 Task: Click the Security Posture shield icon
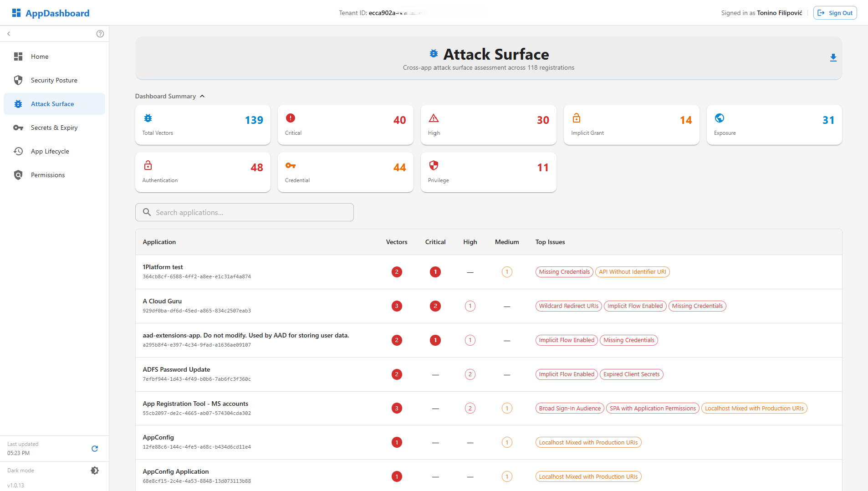18,80
